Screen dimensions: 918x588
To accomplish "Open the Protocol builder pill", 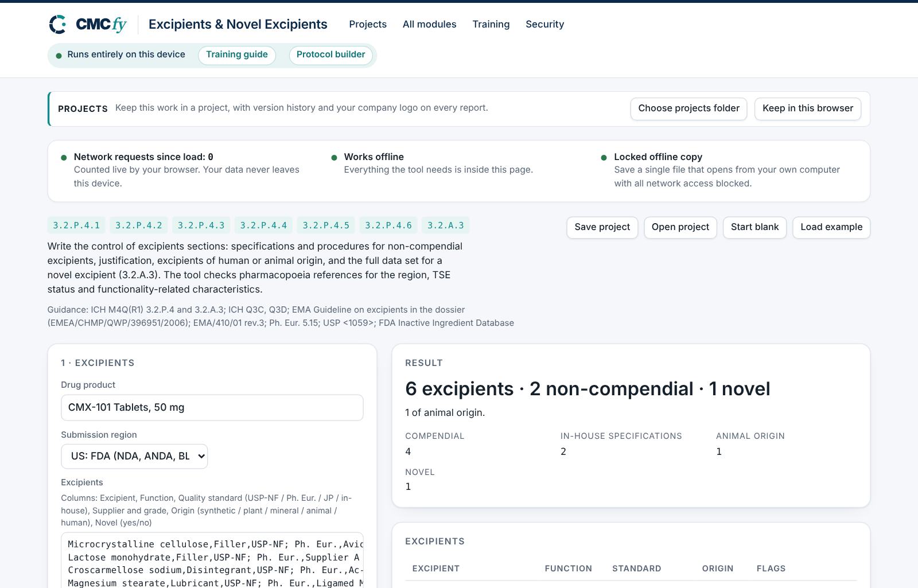I will (330, 55).
